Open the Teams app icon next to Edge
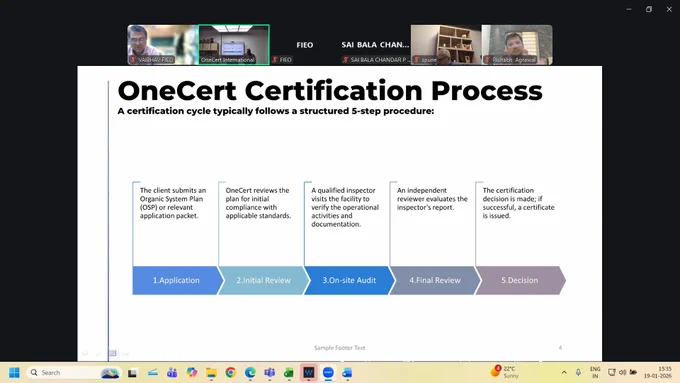 click(x=270, y=373)
